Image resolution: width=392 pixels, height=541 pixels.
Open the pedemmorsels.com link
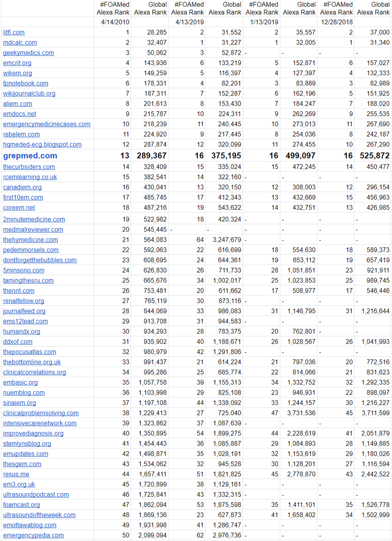tap(31, 250)
